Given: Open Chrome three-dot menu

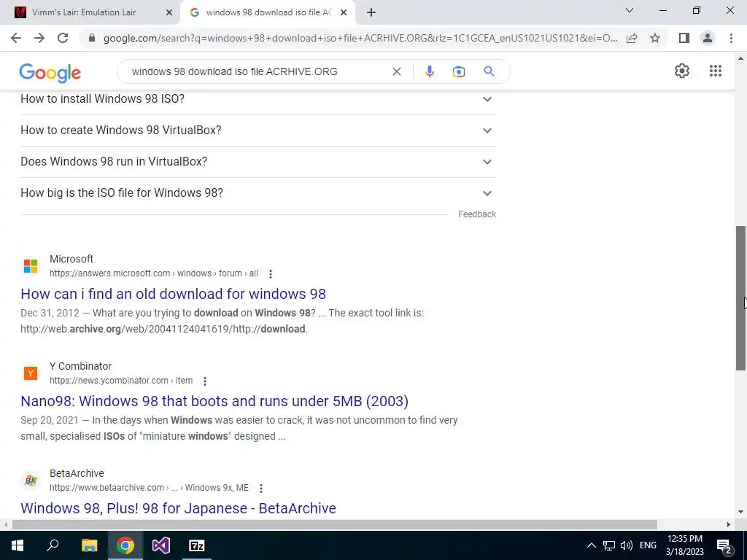Looking at the screenshot, I should pos(731,38).
